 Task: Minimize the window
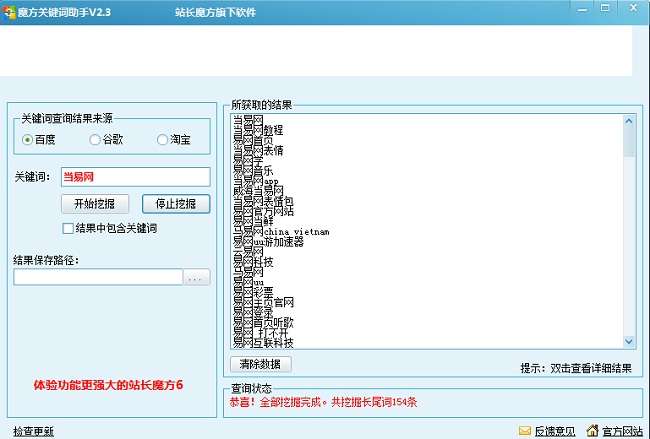click(x=582, y=9)
